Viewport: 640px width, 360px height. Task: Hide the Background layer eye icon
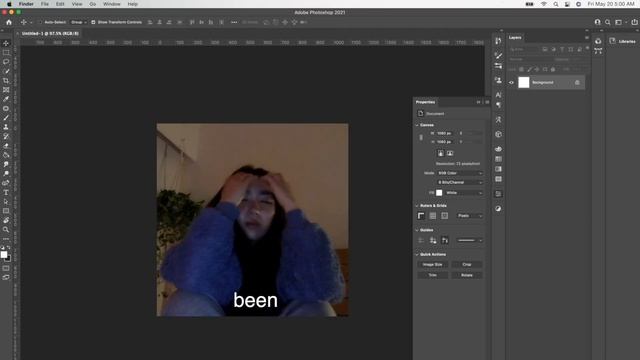click(511, 83)
